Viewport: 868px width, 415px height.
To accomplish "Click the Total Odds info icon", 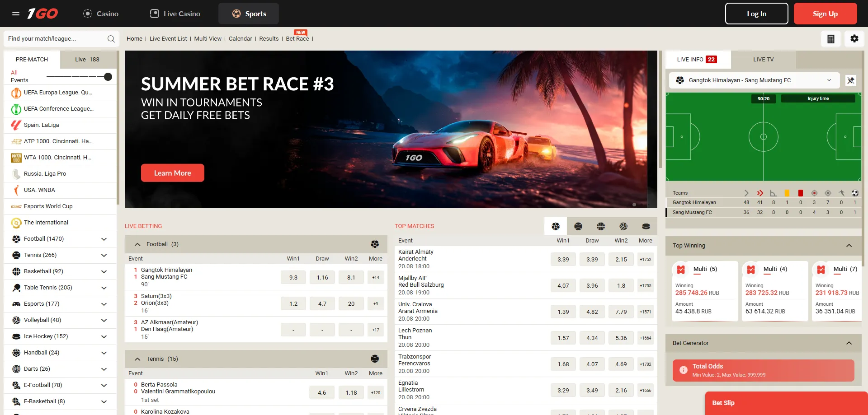I will click(x=684, y=370).
